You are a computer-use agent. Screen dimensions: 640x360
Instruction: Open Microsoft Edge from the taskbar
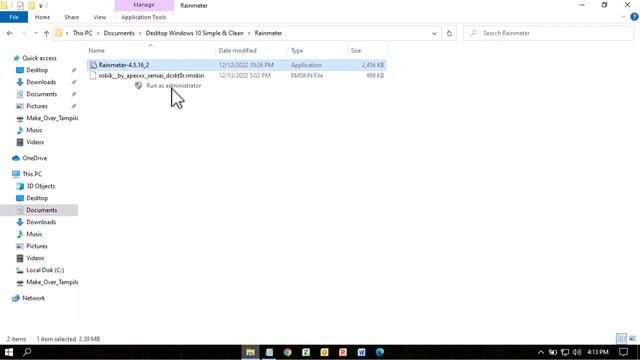click(380, 352)
